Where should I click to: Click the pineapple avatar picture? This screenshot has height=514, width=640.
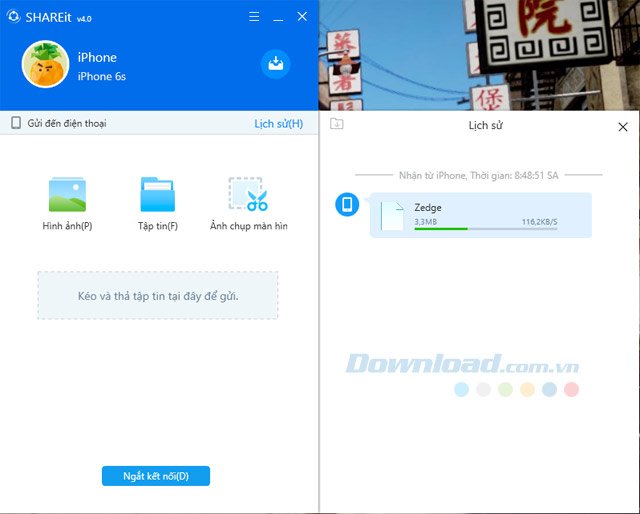pos(45,64)
